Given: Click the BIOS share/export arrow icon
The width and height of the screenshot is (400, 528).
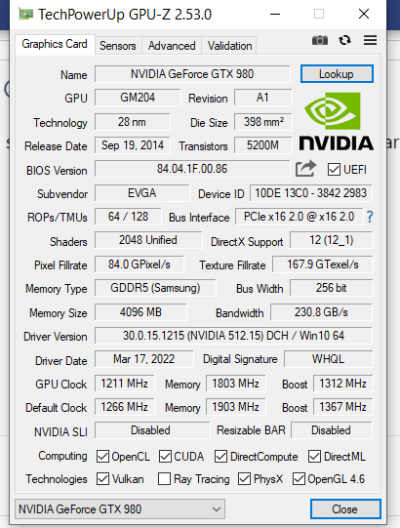Looking at the screenshot, I should 306,169.
